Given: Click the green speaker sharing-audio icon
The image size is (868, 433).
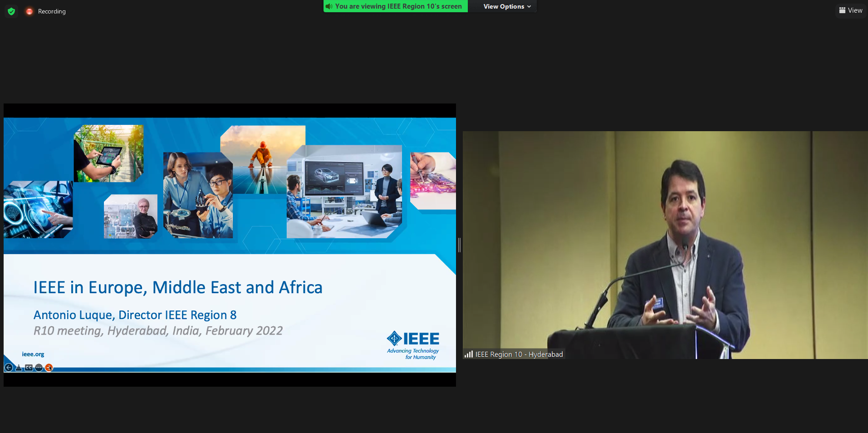Looking at the screenshot, I should [329, 6].
